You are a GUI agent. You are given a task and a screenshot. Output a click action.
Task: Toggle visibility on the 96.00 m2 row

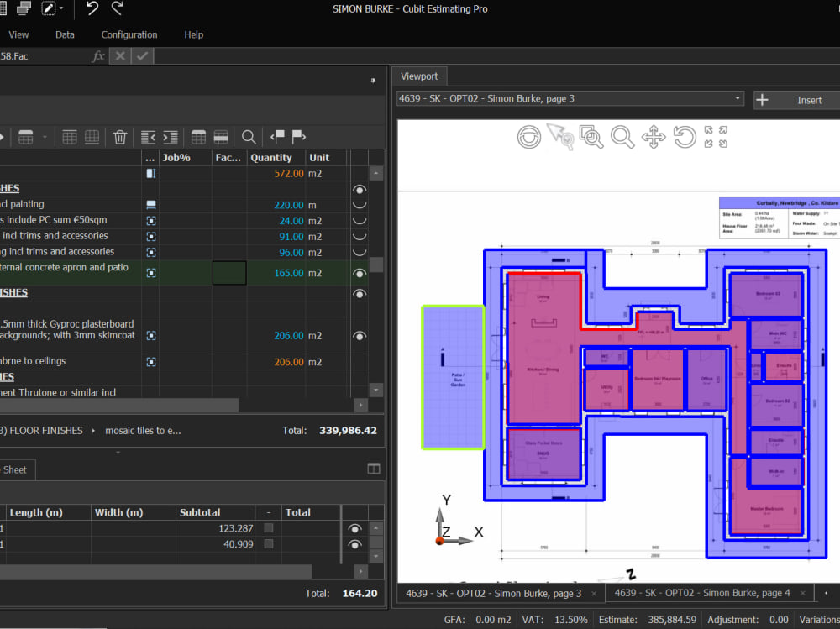360,252
